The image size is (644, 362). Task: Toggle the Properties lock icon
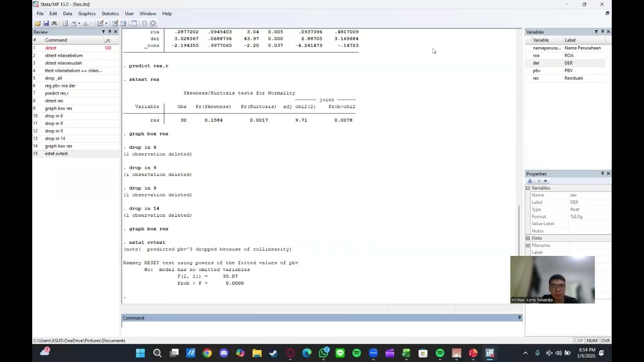coord(530,181)
